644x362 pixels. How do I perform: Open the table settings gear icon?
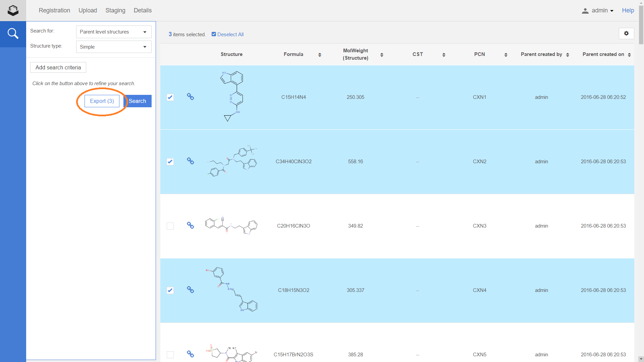tap(626, 34)
